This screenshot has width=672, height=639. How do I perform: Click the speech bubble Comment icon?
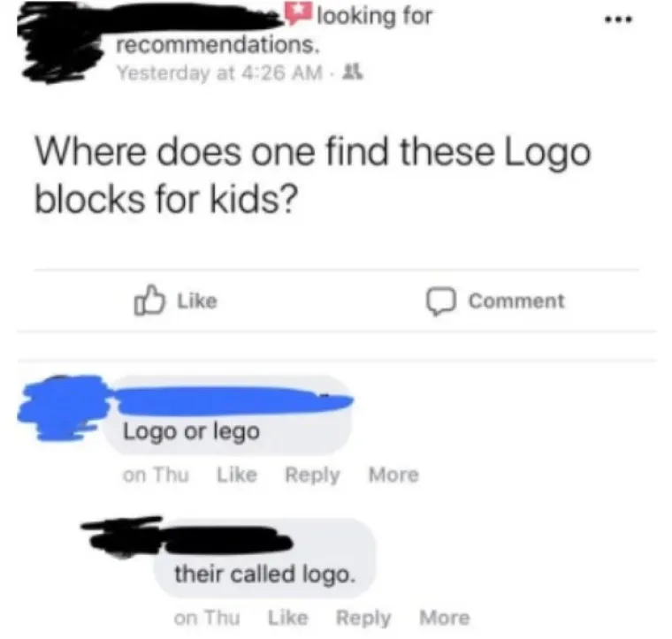pyautogui.click(x=439, y=300)
